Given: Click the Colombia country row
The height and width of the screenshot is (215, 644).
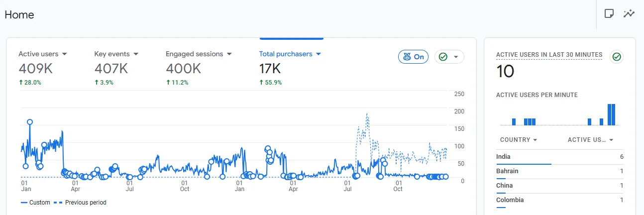Looking at the screenshot, I should pos(560,200).
